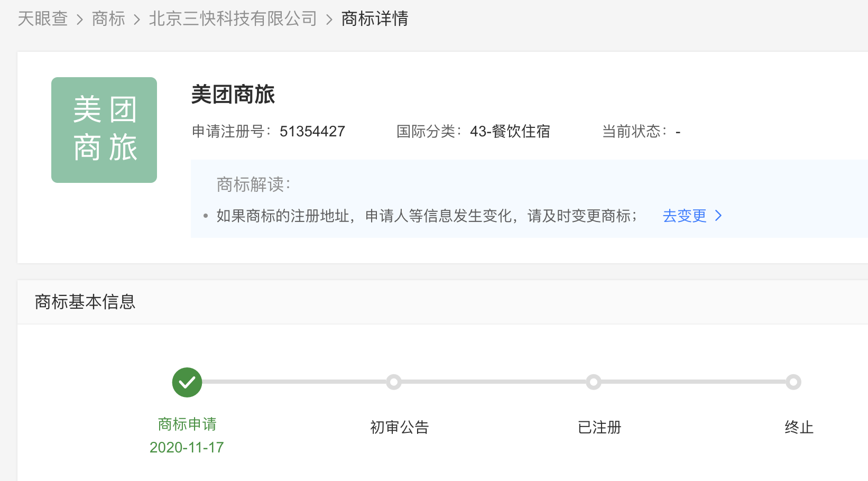
Task: Click the 初审公告 timeline circle
Action: tap(393, 382)
